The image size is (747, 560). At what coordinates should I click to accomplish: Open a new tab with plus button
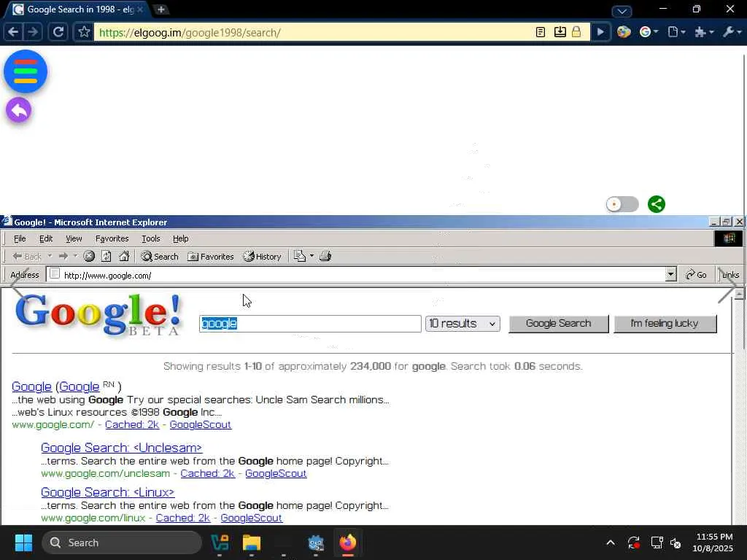161,9
